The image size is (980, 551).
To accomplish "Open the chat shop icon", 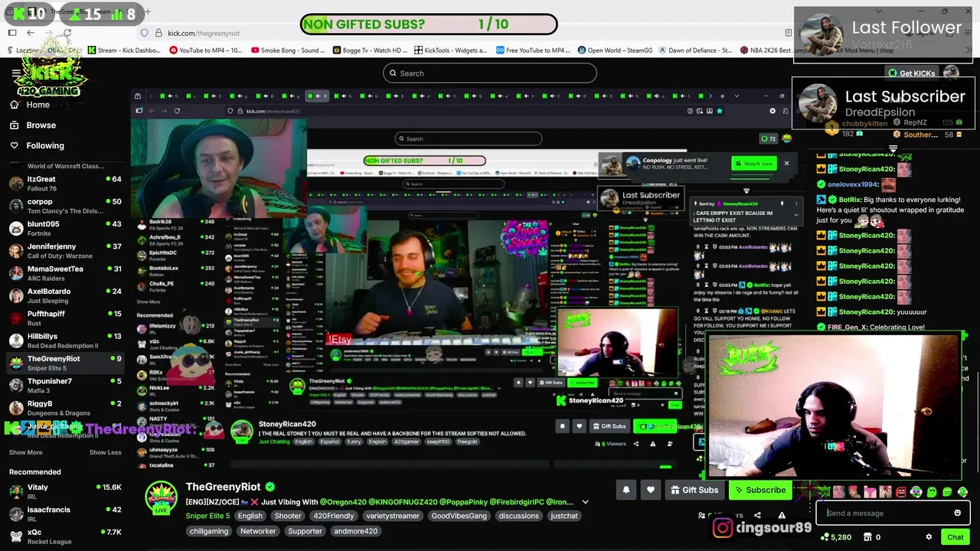I will 869,537.
